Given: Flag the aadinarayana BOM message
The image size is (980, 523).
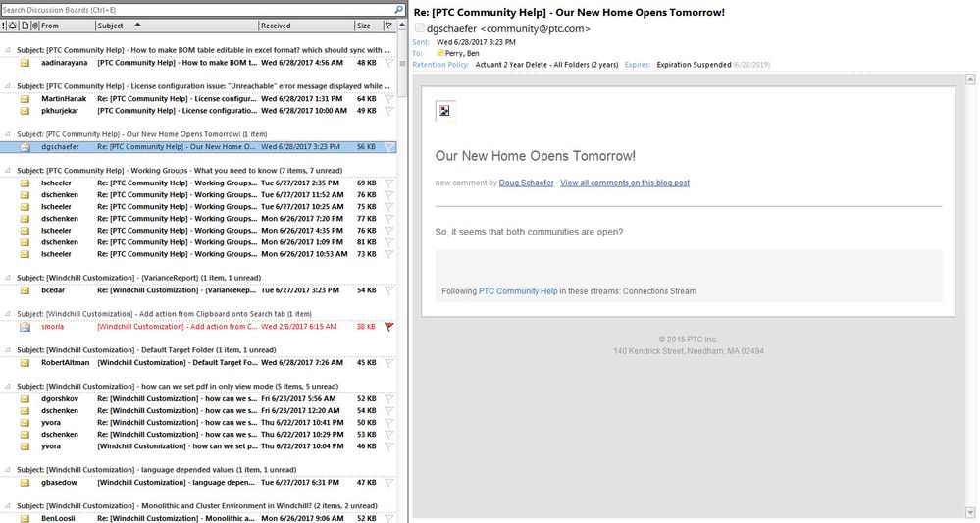Looking at the screenshot, I should coord(388,63).
